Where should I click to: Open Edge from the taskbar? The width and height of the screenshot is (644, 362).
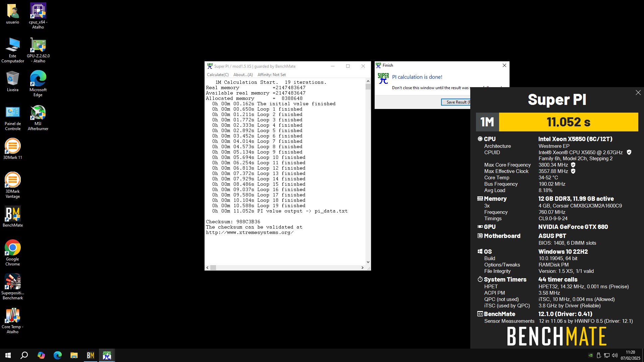(x=57, y=355)
